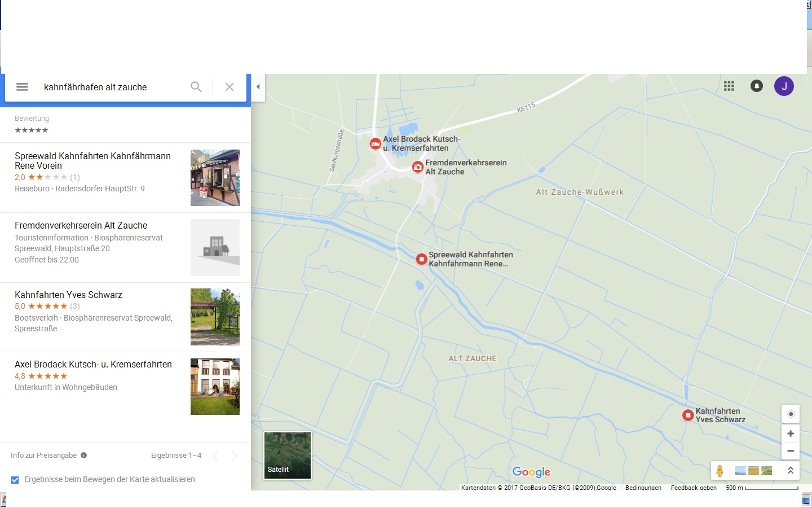Select the Street View pegman
The image size is (812, 508).
point(720,471)
